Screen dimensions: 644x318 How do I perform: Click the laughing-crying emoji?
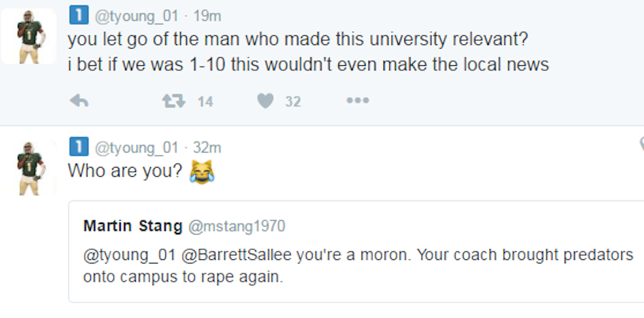click(203, 172)
